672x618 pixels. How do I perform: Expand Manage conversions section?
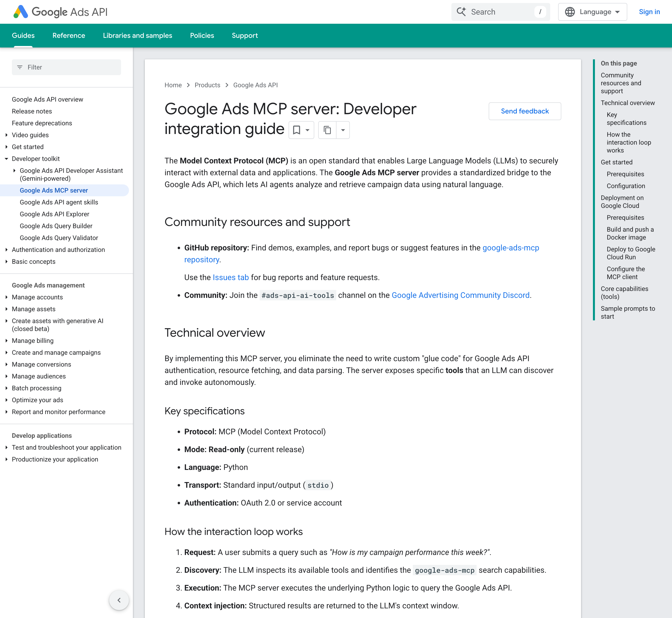point(6,365)
